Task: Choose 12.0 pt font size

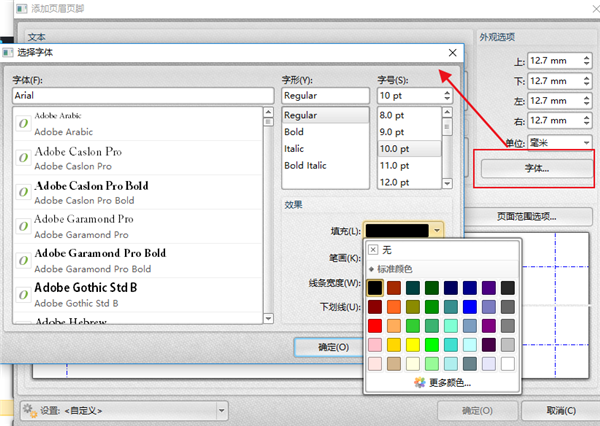Action: pyautogui.click(x=409, y=182)
